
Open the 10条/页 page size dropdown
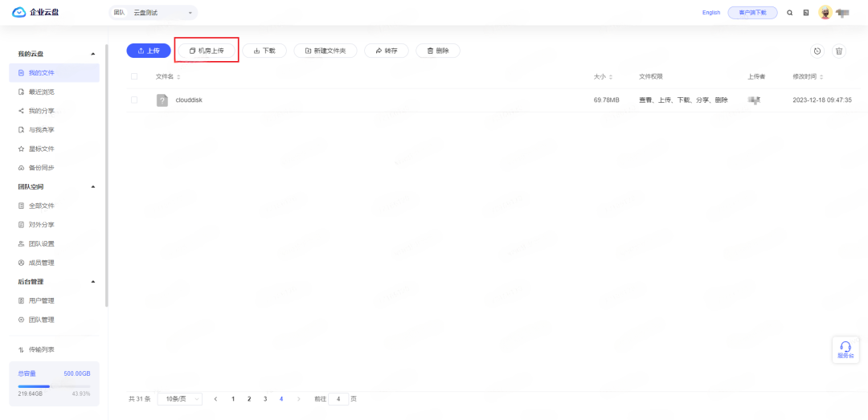click(x=180, y=399)
